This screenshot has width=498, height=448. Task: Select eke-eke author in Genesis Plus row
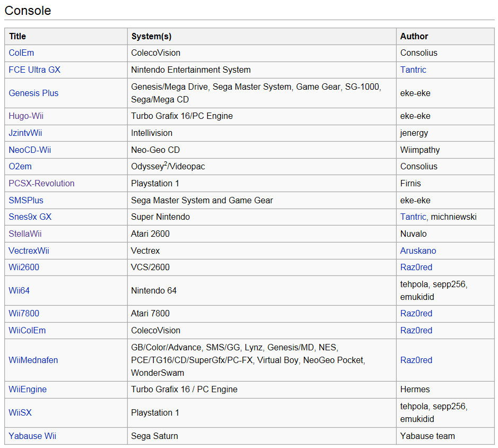coord(445,93)
